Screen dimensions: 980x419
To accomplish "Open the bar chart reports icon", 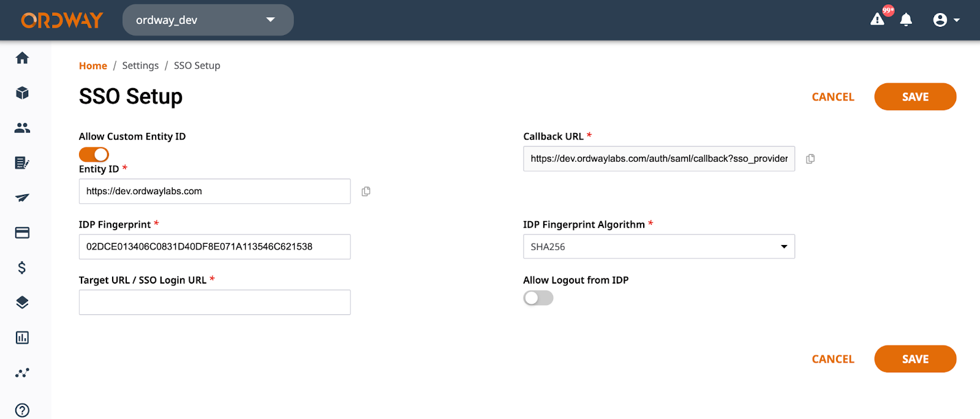I will (22, 338).
